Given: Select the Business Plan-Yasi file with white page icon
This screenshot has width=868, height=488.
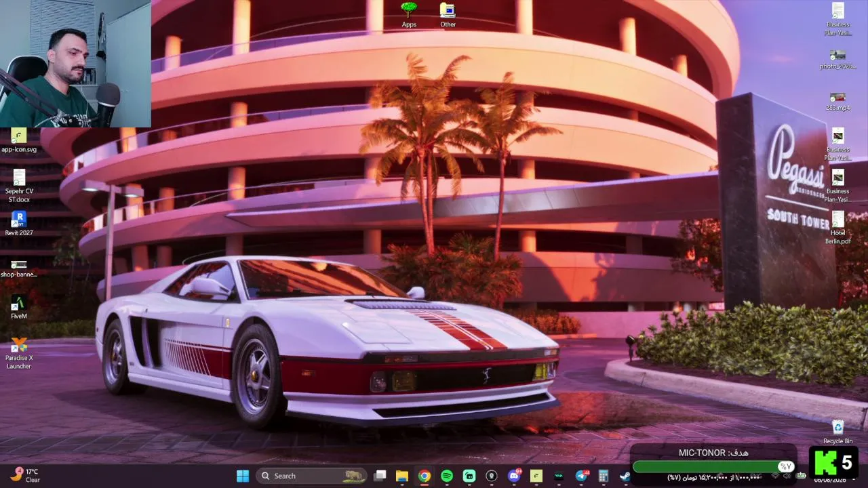Looking at the screenshot, I should click(x=837, y=19).
